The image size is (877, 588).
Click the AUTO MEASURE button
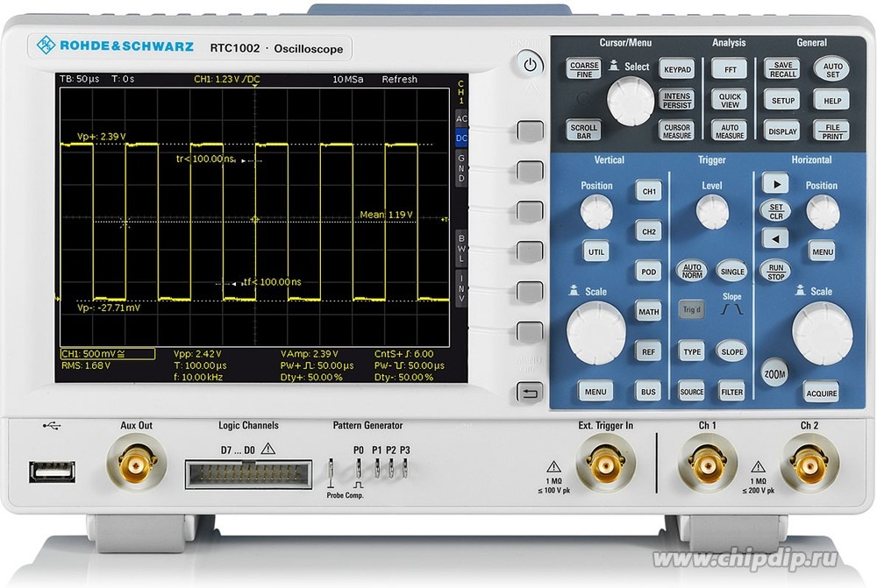[730, 131]
